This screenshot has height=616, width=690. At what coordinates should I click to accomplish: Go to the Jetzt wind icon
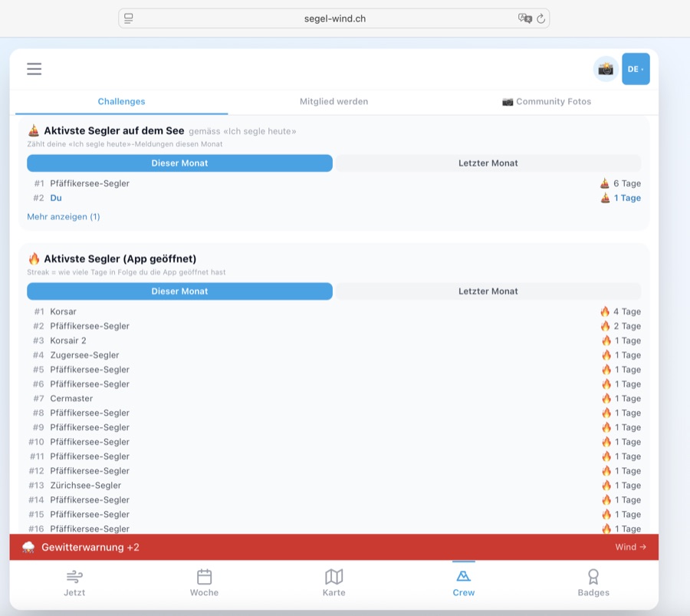(74, 576)
